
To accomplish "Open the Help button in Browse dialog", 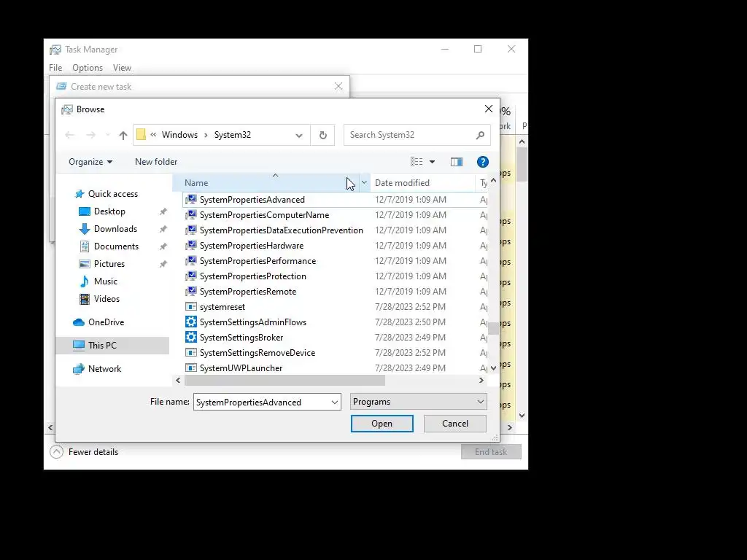I will [483, 162].
